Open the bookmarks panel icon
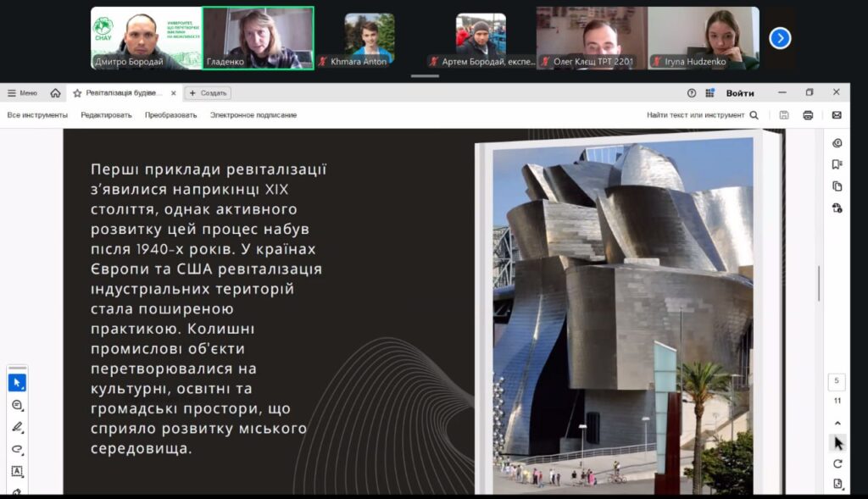 pyautogui.click(x=837, y=164)
